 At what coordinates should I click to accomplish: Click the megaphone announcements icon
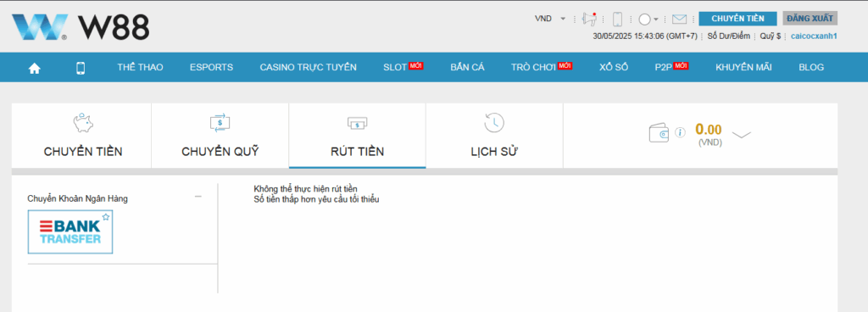(x=590, y=19)
